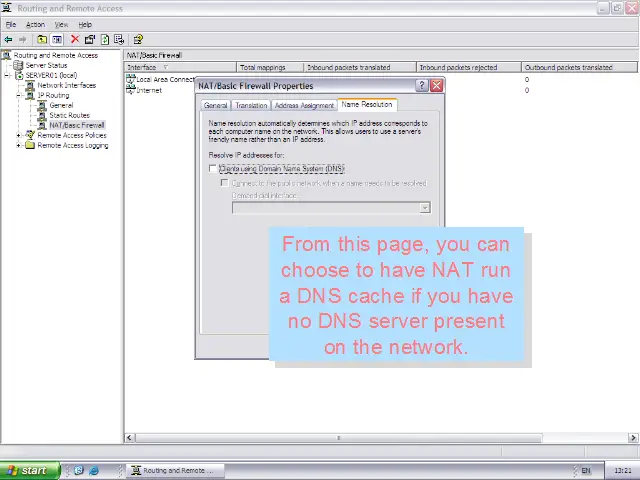The width and height of the screenshot is (640, 480).
Task: Switch to the Address Assignment tab
Action: point(304,105)
